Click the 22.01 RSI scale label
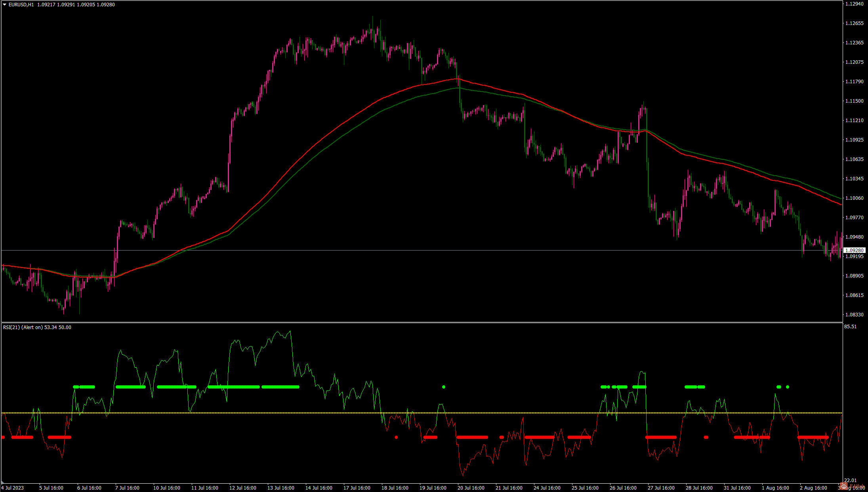The image size is (868, 492). coord(850,481)
